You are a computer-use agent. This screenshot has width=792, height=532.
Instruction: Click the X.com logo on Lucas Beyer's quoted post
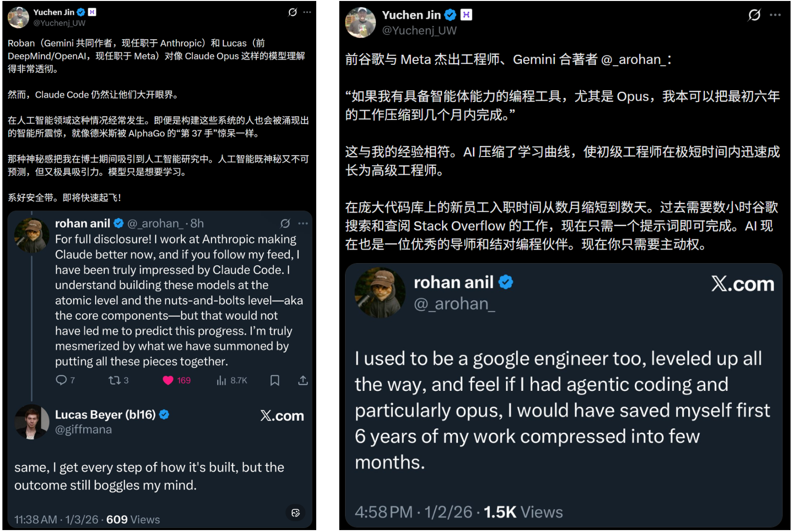click(x=282, y=416)
